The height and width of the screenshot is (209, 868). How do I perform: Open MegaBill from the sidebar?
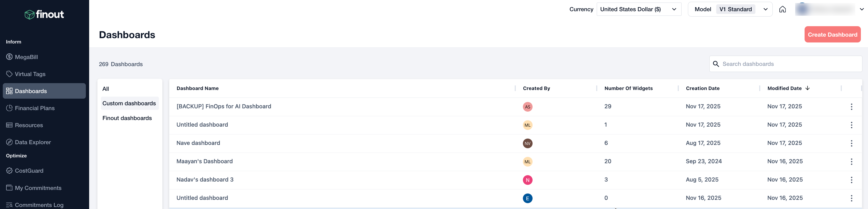click(26, 57)
